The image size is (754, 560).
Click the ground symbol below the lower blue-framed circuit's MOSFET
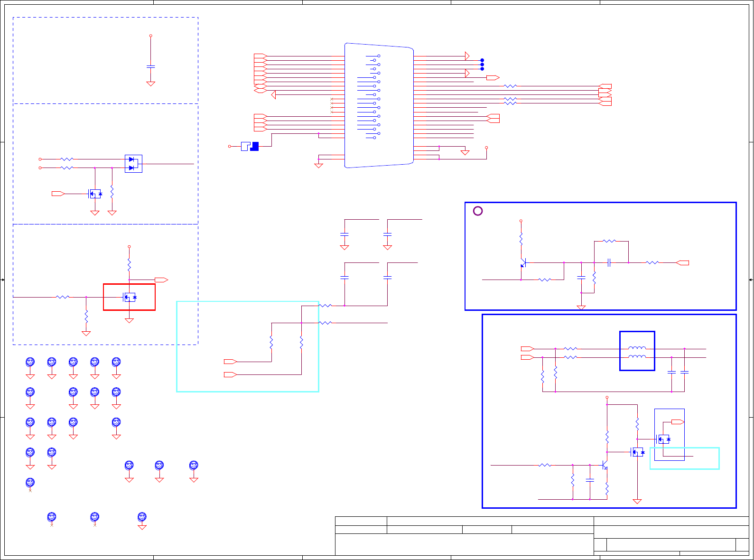637,501
